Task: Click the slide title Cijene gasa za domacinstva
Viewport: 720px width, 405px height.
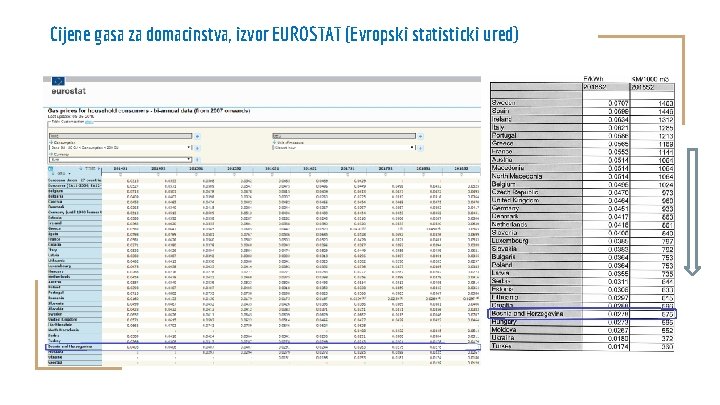Action: (284, 34)
